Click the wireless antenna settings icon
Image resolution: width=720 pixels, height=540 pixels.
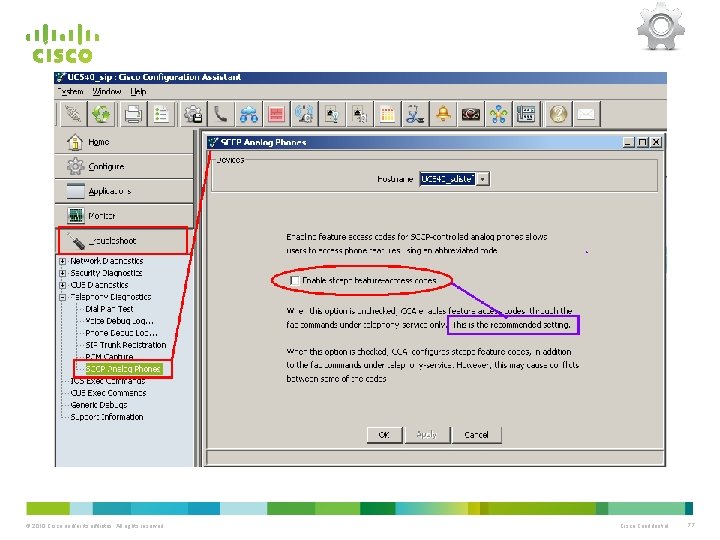304,114
